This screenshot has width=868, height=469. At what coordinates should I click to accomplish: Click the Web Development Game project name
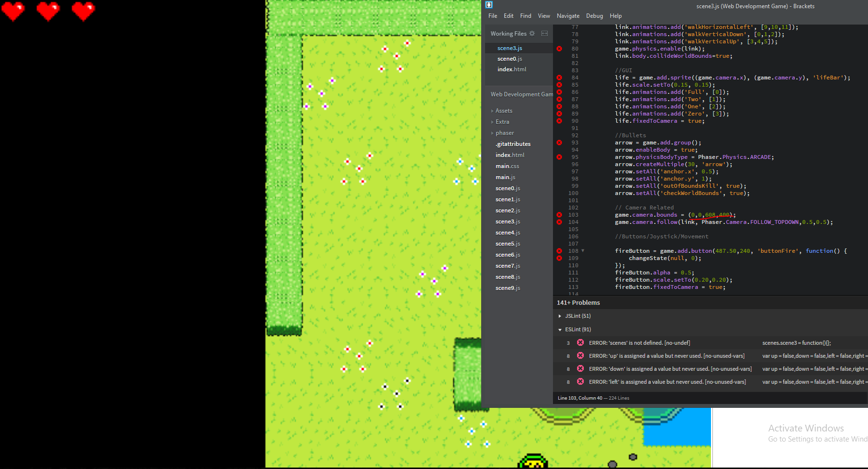coord(521,94)
